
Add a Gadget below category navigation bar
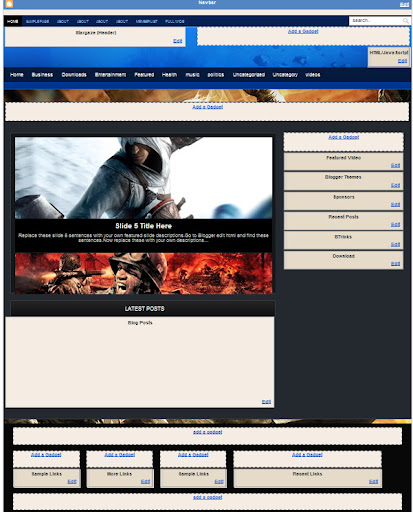click(x=208, y=107)
